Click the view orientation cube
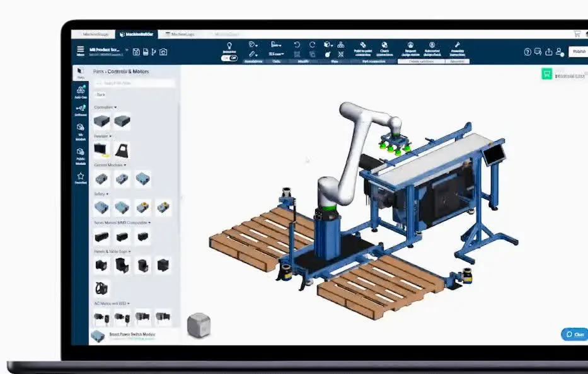The height and width of the screenshot is (374, 588). pos(199,326)
